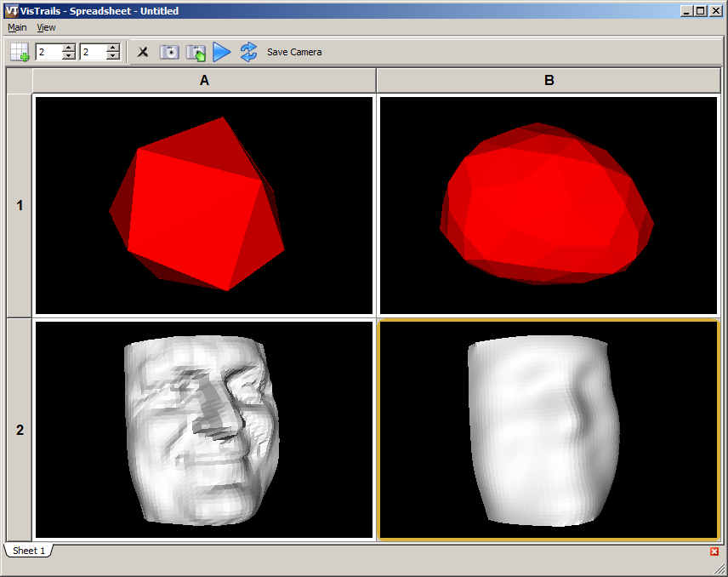Image resolution: width=728 pixels, height=577 pixels.
Task: Click the blue sync arrows icon
Action: pos(248,52)
